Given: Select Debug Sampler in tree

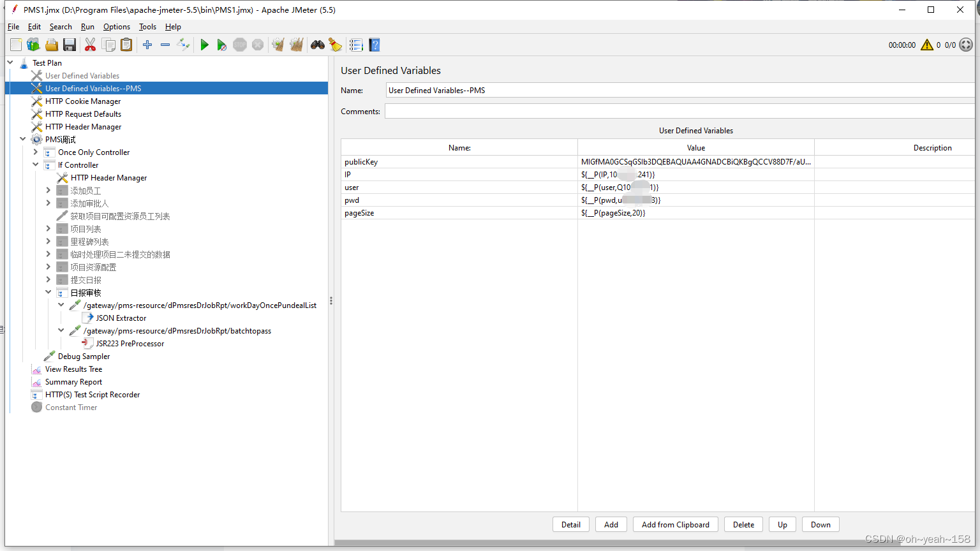Looking at the screenshot, I should [x=84, y=356].
